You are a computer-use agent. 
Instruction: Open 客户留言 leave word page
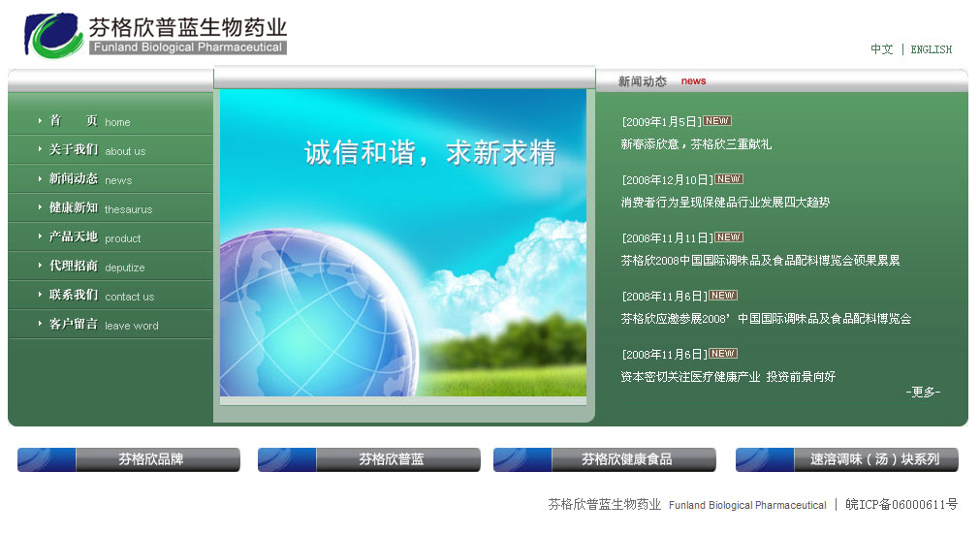click(x=104, y=325)
